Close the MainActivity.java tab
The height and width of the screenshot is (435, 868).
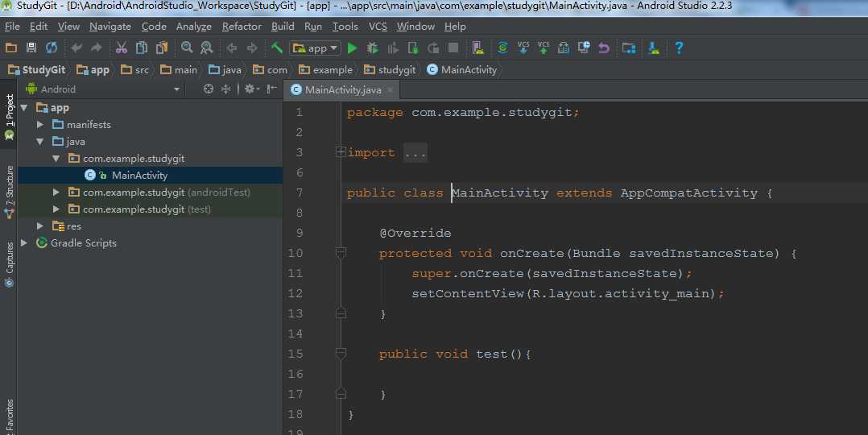[x=391, y=89]
